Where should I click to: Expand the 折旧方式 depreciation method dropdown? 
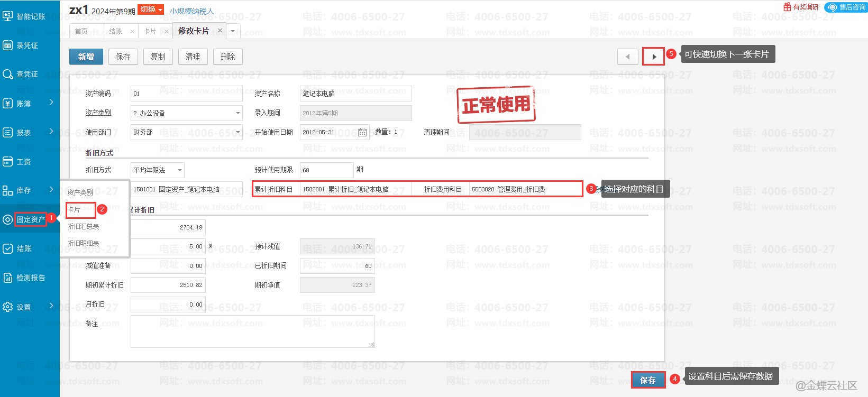[x=179, y=170]
